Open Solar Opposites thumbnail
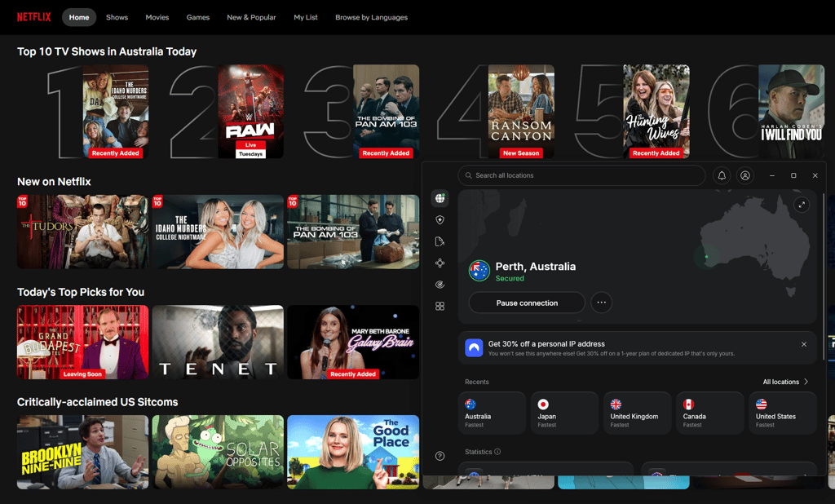This screenshot has width=835, height=504. 218,452
